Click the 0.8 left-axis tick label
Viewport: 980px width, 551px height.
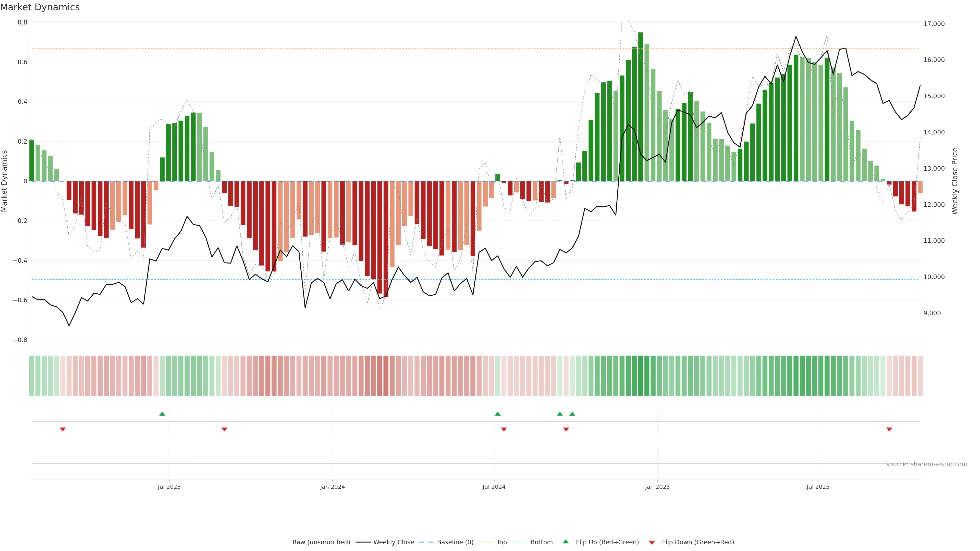click(22, 22)
